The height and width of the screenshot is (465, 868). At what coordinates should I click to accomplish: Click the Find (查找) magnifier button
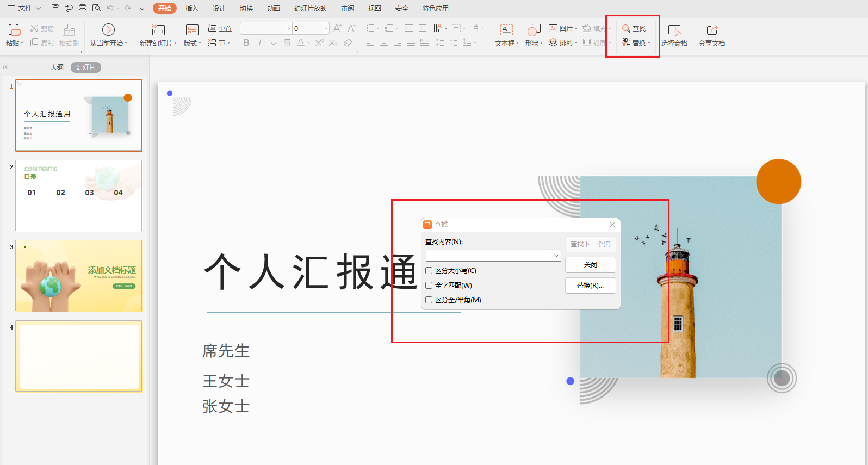point(634,28)
